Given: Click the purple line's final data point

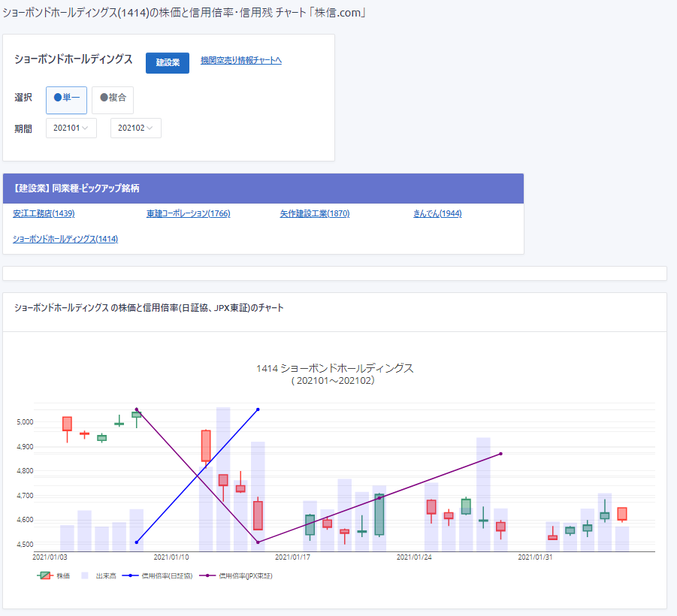Looking at the screenshot, I should 500,454.
